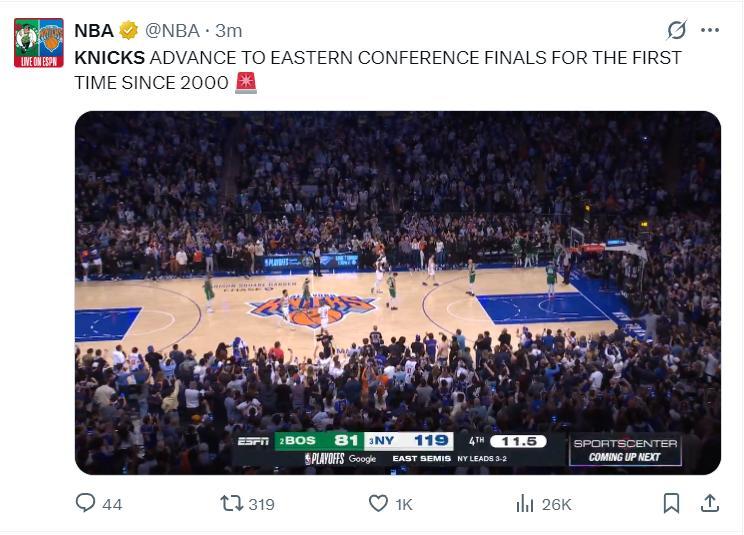Click the 44 replies count
This screenshot has width=744, height=535.
click(112, 505)
